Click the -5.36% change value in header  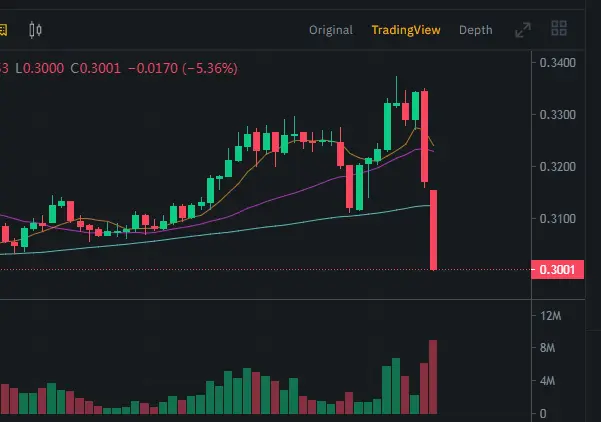point(210,69)
